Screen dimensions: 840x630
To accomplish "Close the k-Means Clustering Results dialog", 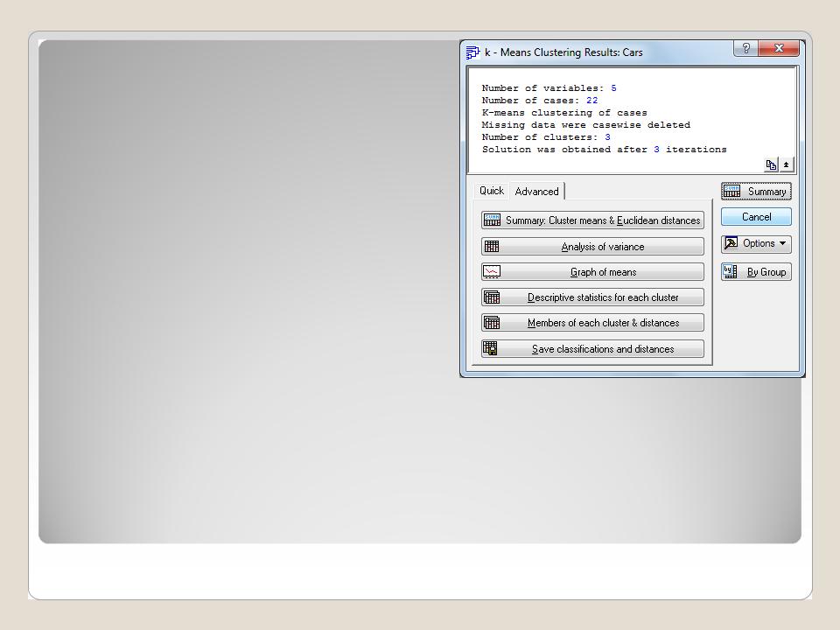I will pos(779,49).
